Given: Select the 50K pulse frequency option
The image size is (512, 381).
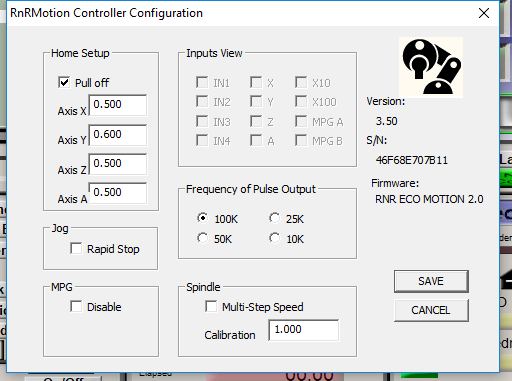Looking at the screenshot, I should pyautogui.click(x=202, y=238).
